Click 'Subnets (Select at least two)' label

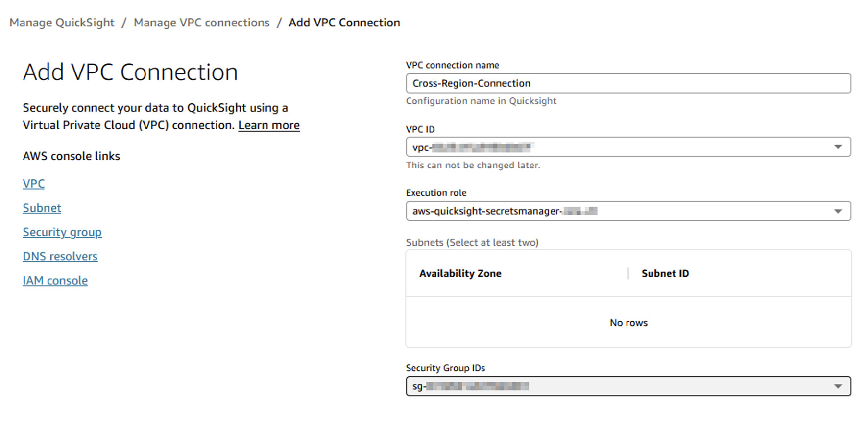click(x=472, y=242)
